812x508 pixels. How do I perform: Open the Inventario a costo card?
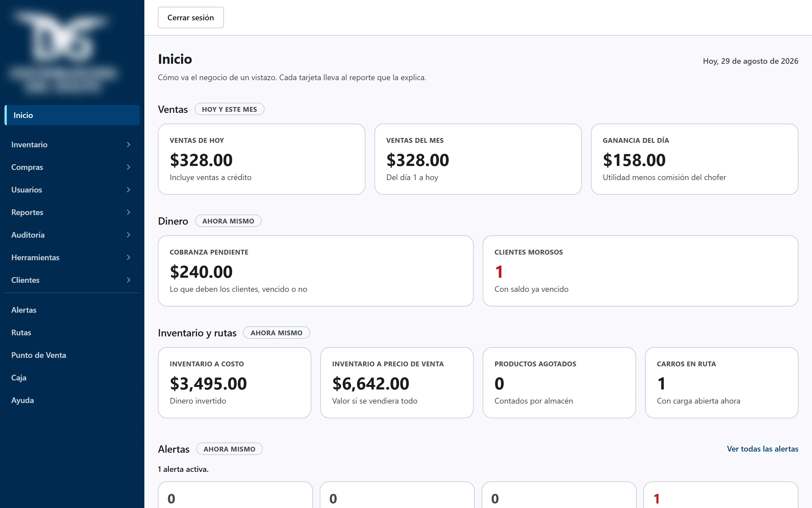(x=234, y=383)
